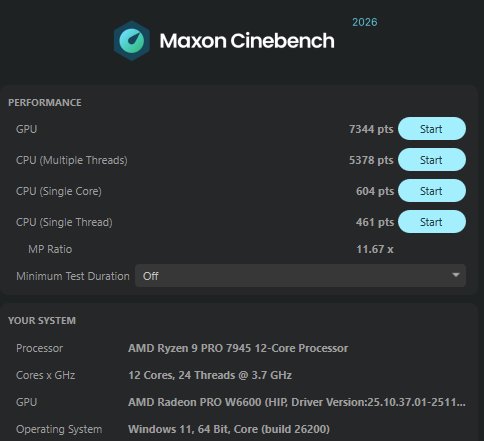Click the 11.67 x MP Ratio value

[x=375, y=249]
